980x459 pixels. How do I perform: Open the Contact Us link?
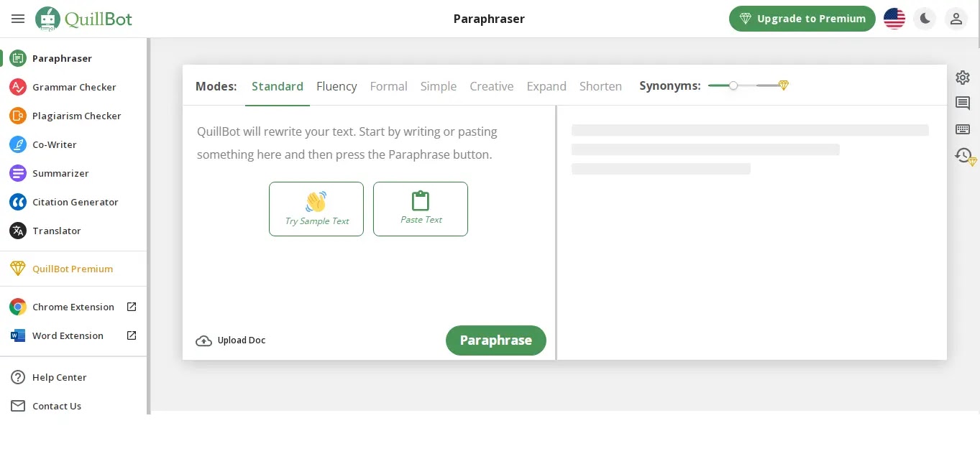click(x=57, y=406)
